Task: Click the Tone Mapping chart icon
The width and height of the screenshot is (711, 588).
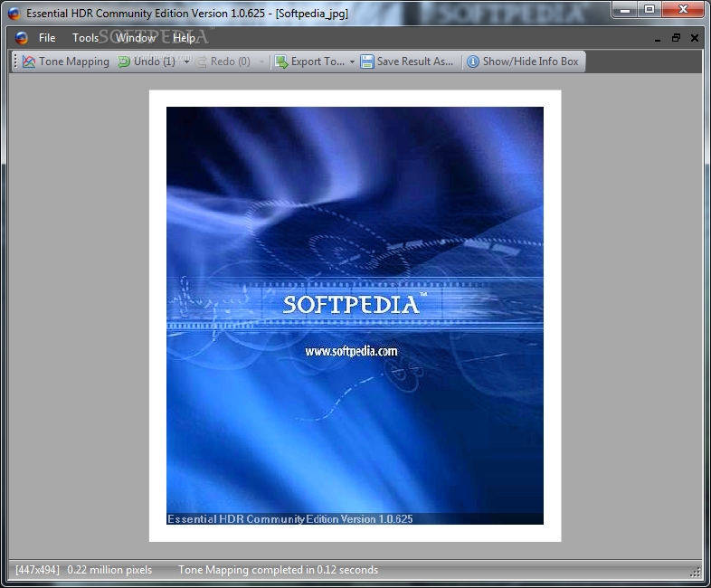Action: click(x=29, y=62)
